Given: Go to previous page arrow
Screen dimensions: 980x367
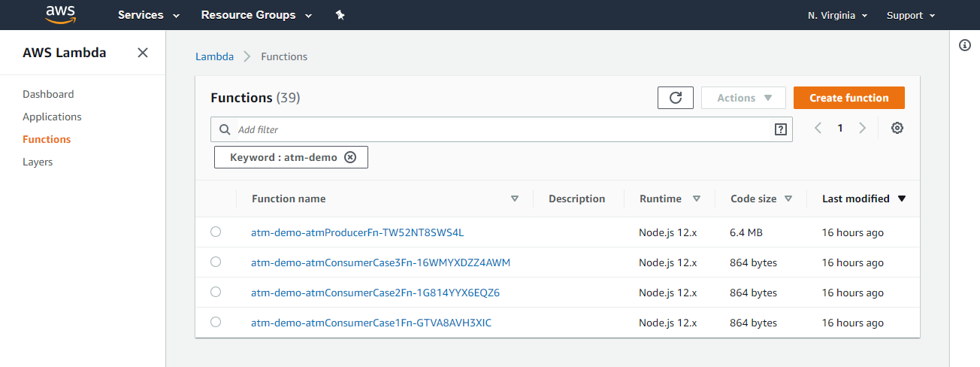Looking at the screenshot, I should pos(818,128).
